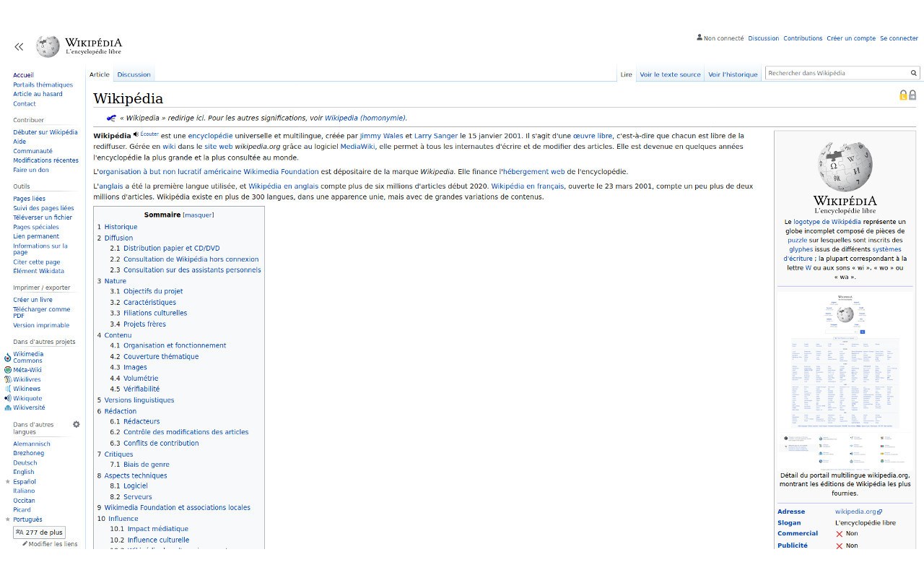Image resolution: width=924 pixels, height=578 pixels.
Task: Open MediaWiki link in intro
Action: (358, 147)
